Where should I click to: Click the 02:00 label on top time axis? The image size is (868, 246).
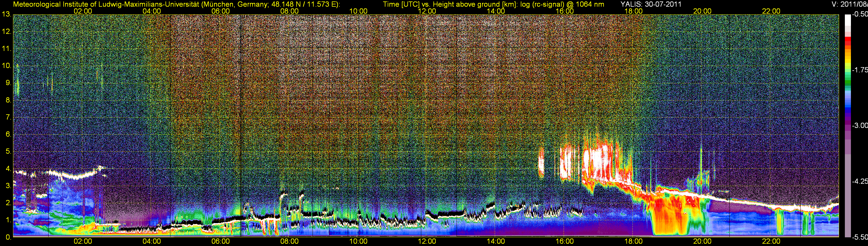(82, 11)
